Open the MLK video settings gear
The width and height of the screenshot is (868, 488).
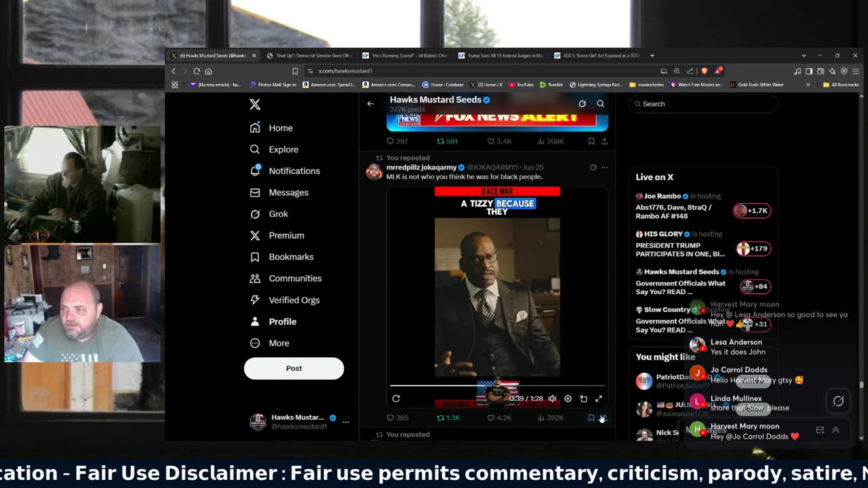point(568,399)
